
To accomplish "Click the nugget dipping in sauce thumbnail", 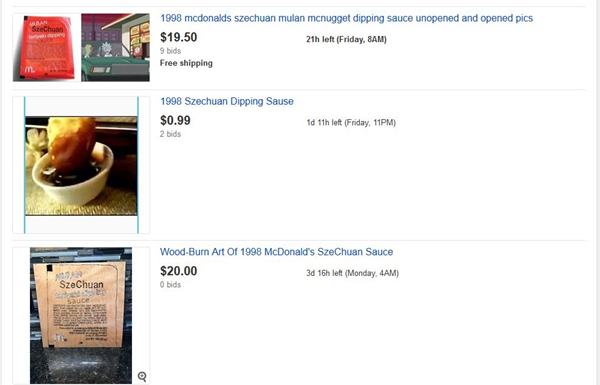I will click(x=81, y=166).
